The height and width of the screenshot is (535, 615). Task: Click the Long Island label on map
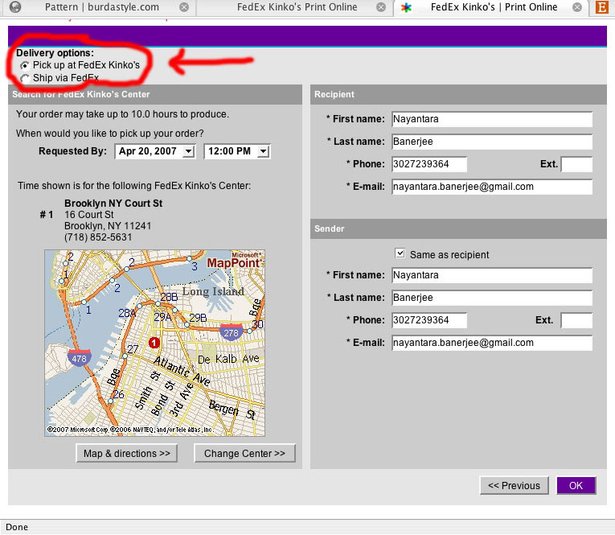(213, 291)
